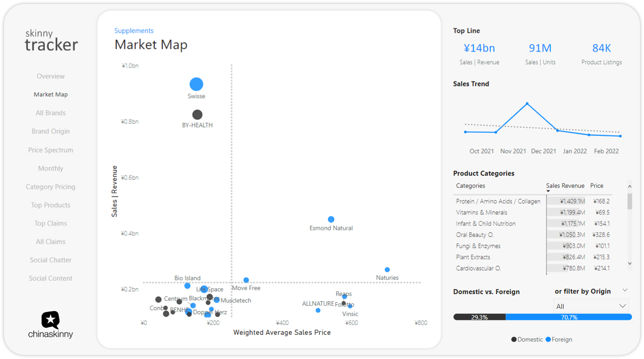
Task: Open Brand Origin page
Action: point(51,131)
